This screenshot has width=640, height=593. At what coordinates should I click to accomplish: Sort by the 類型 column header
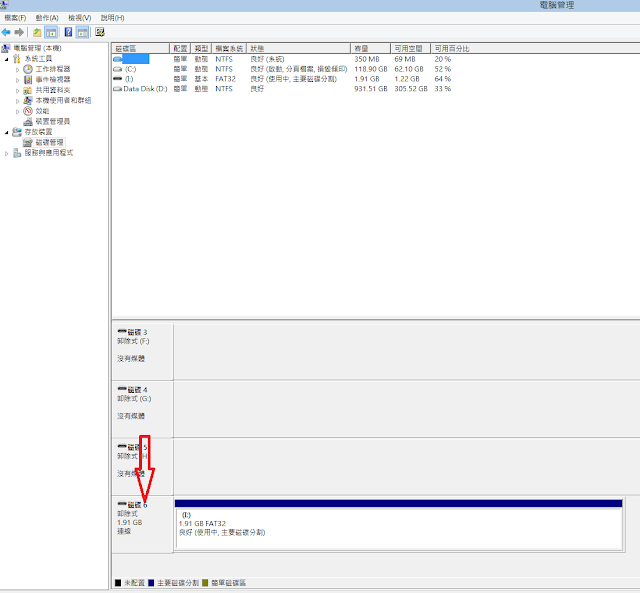201,49
